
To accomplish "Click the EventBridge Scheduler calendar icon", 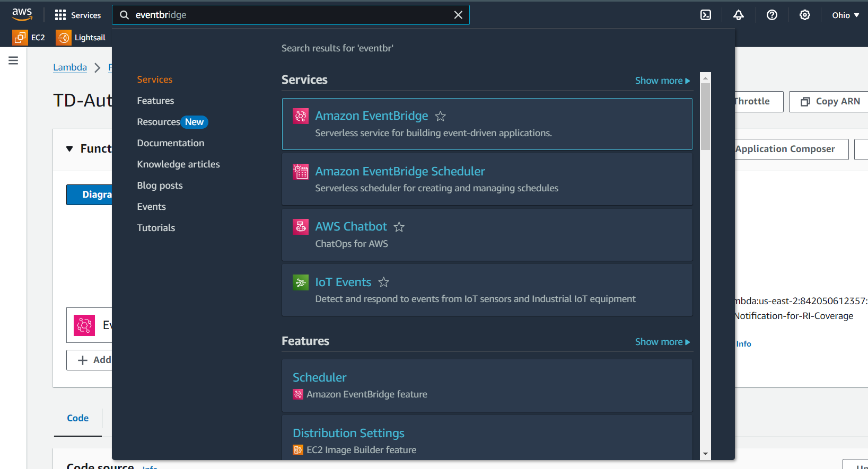I will (301, 171).
